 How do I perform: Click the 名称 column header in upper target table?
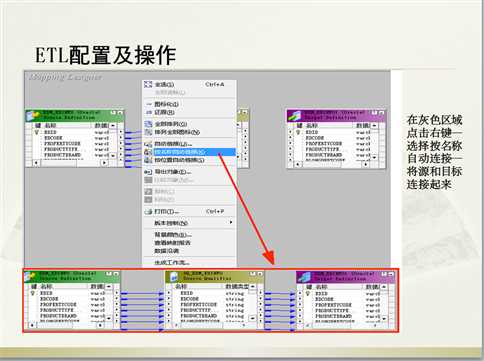pyautogui.click(x=328, y=126)
